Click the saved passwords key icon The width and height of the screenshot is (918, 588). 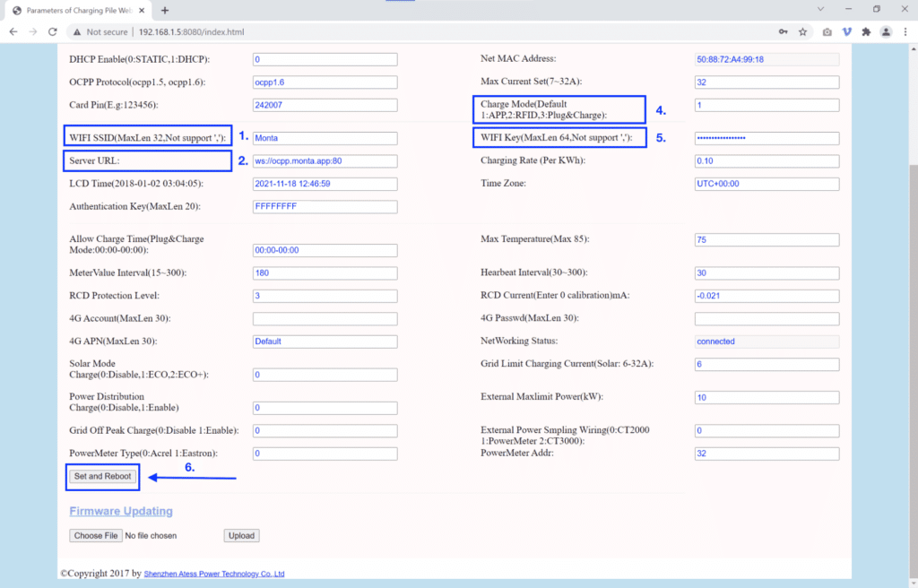784,31
